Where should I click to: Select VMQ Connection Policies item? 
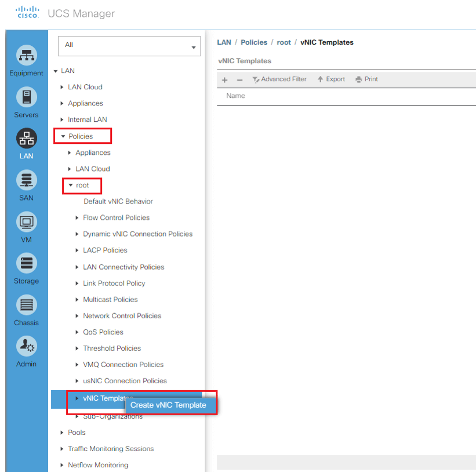point(123,365)
